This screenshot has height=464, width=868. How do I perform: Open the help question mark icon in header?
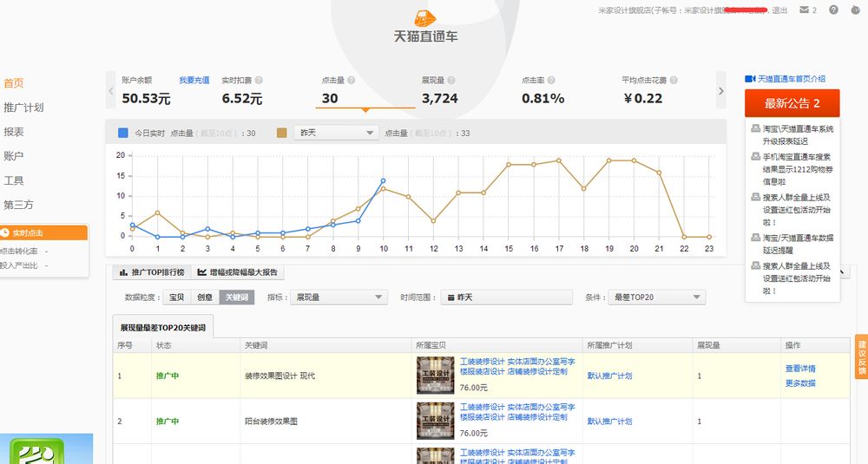[833, 10]
